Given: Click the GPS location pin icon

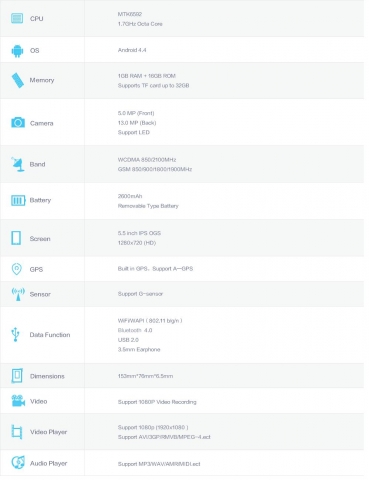Looking at the screenshot, I should (x=16, y=269).
